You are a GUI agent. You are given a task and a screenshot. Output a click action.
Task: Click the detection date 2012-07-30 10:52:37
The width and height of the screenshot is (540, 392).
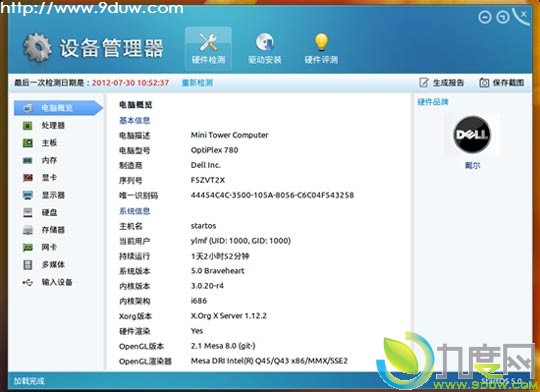click(x=130, y=83)
